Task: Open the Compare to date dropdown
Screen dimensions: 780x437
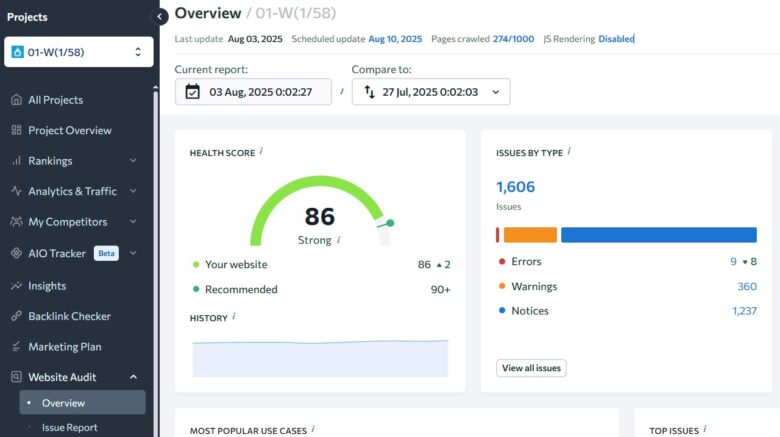Action: click(431, 92)
